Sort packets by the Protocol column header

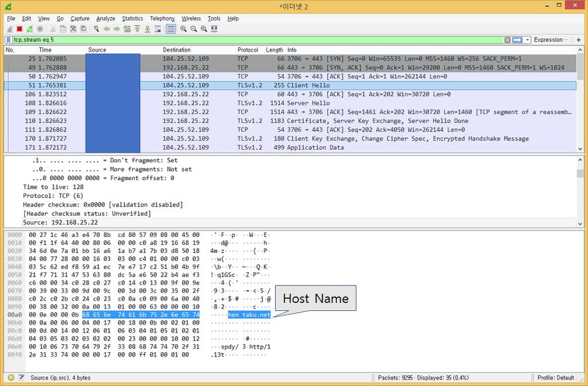(x=247, y=50)
